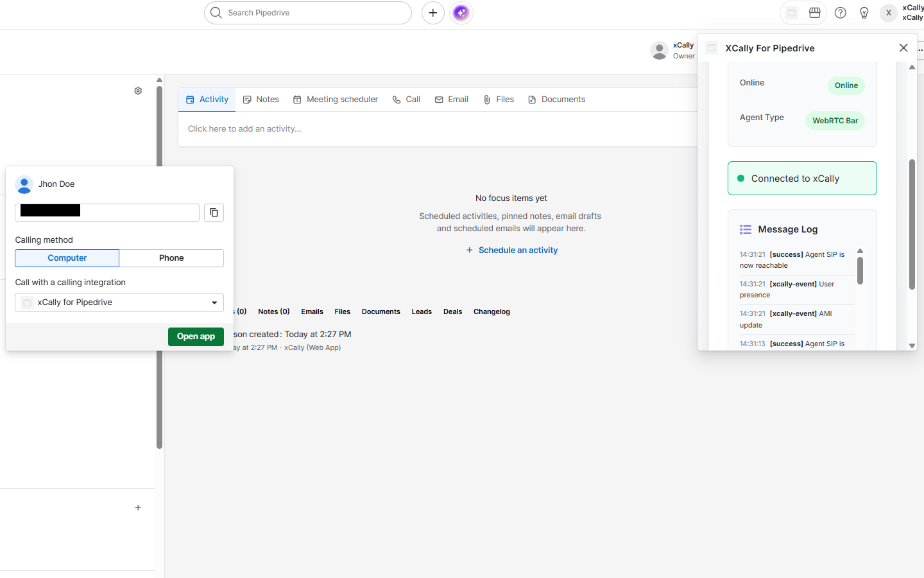Click the Message Log heading
The height and width of the screenshot is (578, 924).
(x=788, y=229)
